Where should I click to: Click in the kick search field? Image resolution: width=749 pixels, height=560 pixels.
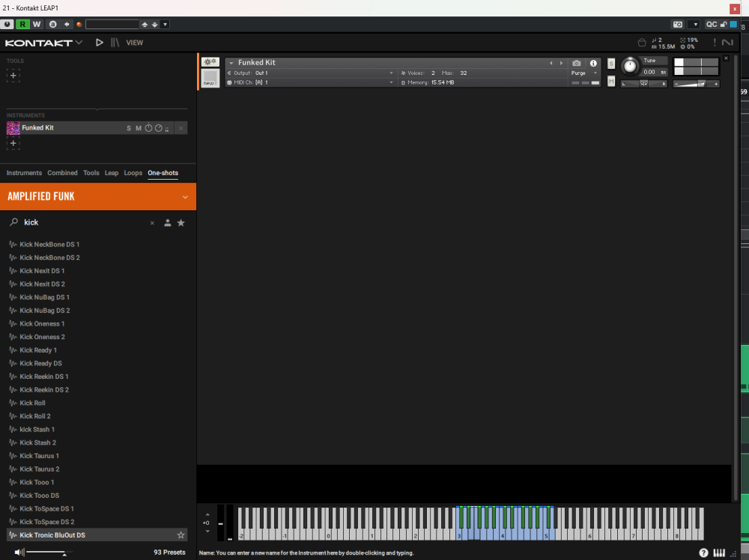(x=85, y=222)
